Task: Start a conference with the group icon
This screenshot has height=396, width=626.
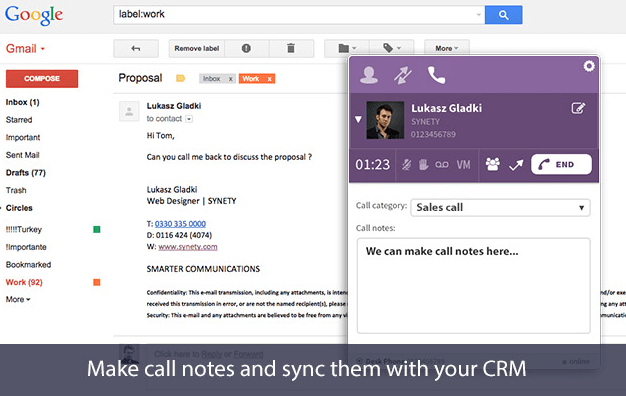Action: 493,164
